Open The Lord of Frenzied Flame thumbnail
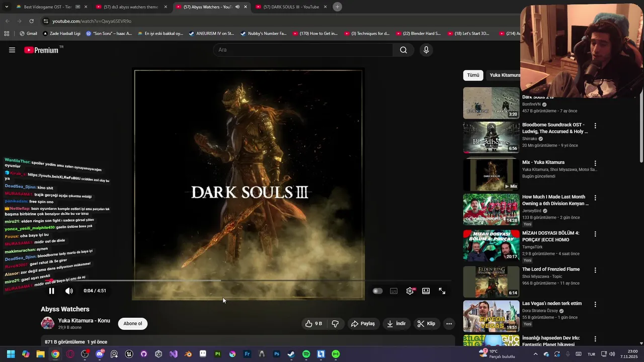Viewport: 644px width, 362px height. (491, 282)
